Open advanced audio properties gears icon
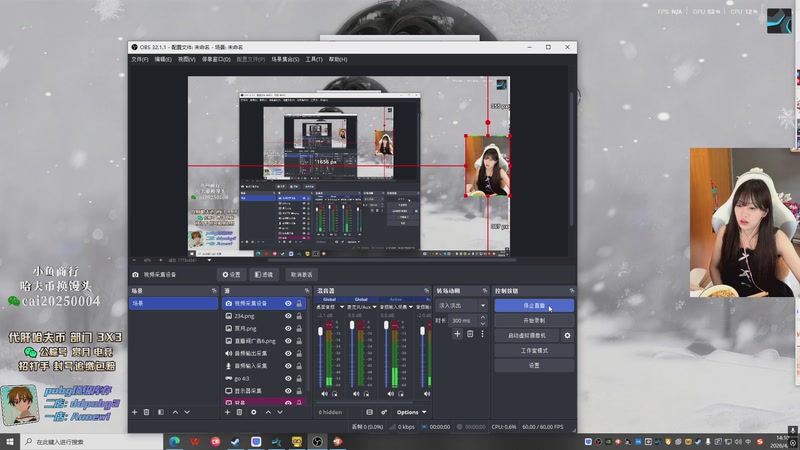Image resolution: width=800 pixels, height=450 pixels. (x=384, y=412)
